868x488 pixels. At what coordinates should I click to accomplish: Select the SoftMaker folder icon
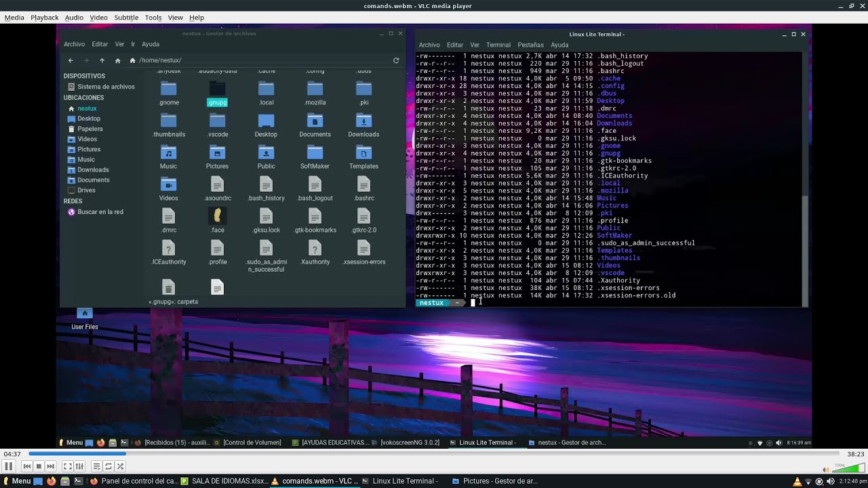tap(315, 157)
